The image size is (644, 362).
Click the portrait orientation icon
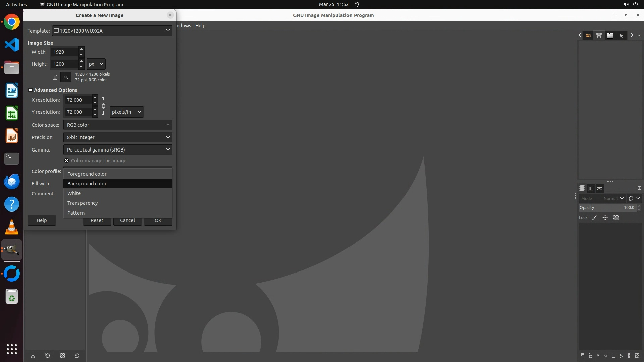pos(55,77)
